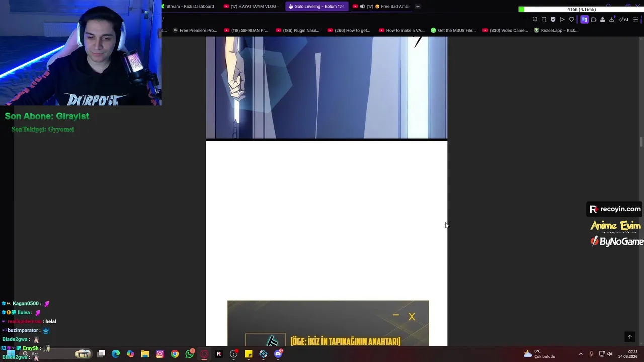This screenshot has width=644, height=362.
Task: Open the (330) Video Came bookmark
Action: tap(505, 30)
